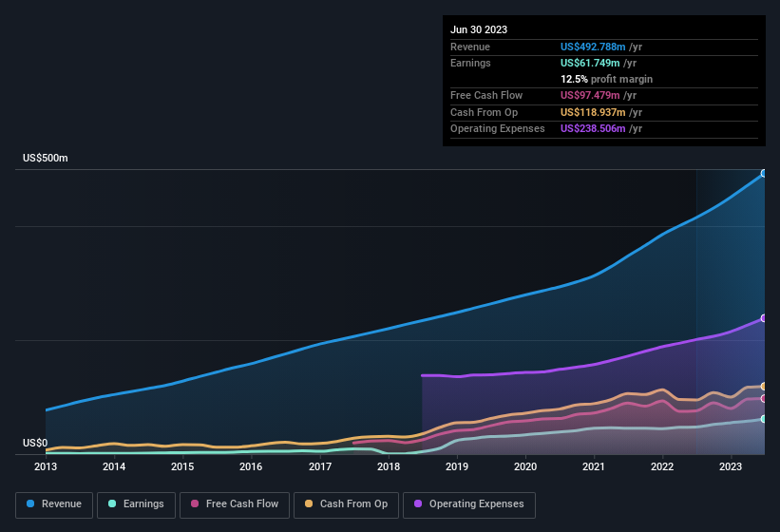Click the 2020 x-axis label
Image resolution: width=780 pixels, height=532 pixels.
point(525,466)
